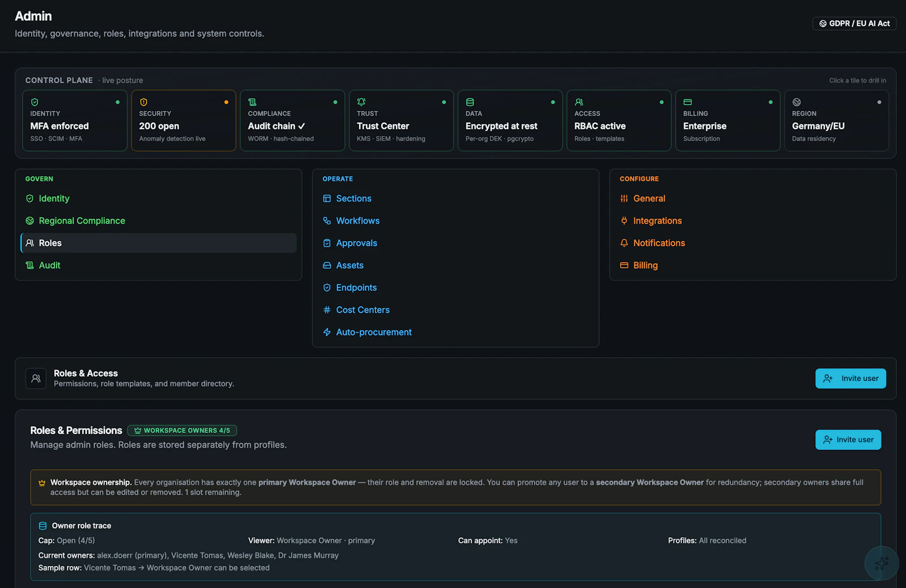
Task: Open Cost Centers under Operate
Action: click(x=456, y=310)
